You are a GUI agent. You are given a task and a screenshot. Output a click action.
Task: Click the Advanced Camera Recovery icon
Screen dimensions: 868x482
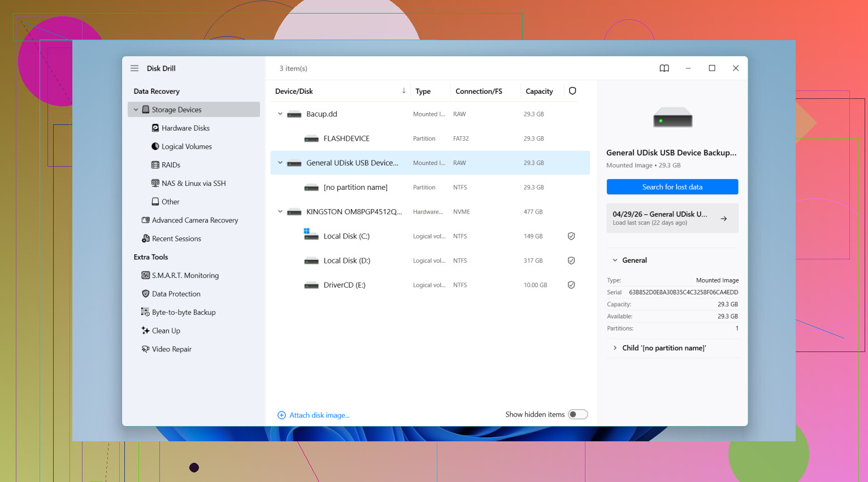pos(146,220)
